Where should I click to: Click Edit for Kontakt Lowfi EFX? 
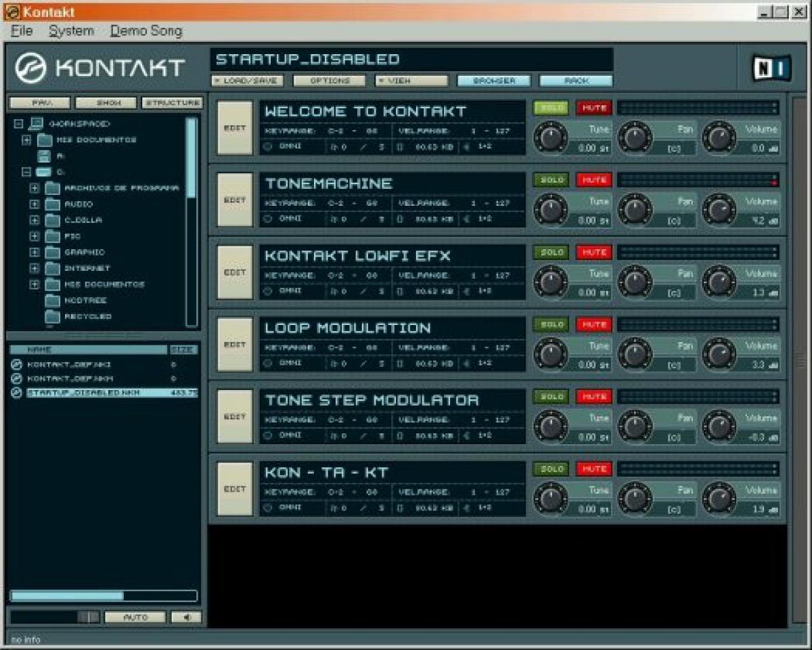(235, 272)
